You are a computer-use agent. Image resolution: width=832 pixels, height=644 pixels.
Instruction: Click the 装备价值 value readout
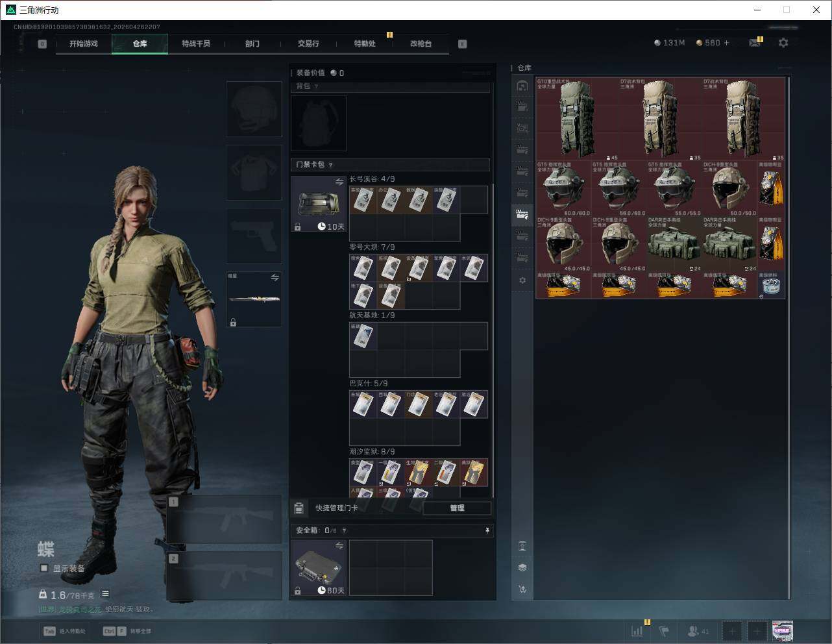(320, 73)
